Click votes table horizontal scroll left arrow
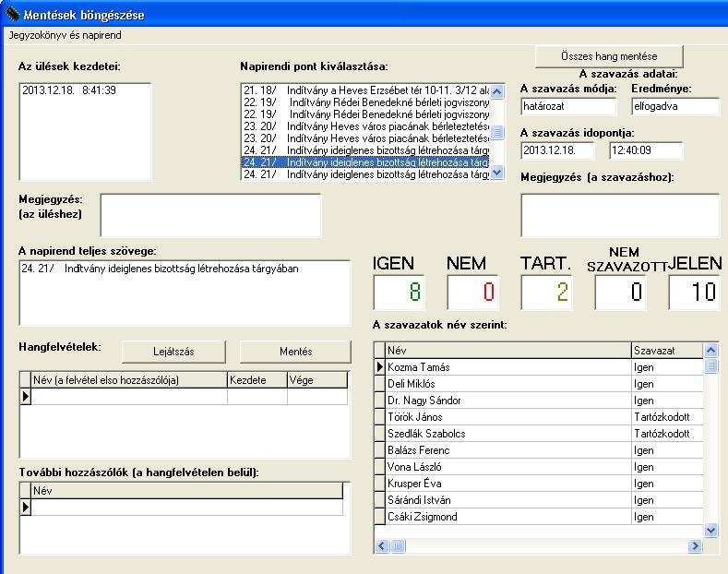728x574 pixels. pyautogui.click(x=382, y=545)
